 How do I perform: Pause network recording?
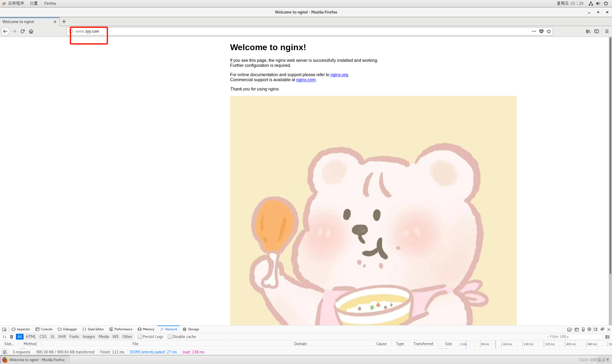point(5,337)
